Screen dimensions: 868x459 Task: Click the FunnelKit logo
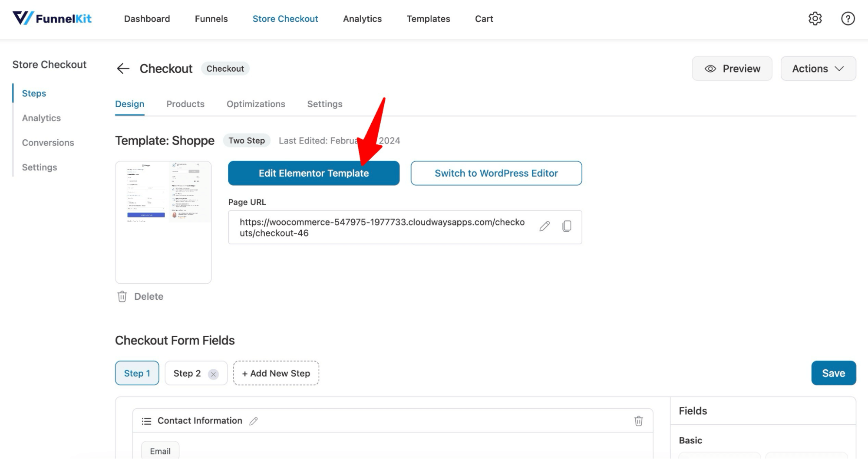[52, 18]
